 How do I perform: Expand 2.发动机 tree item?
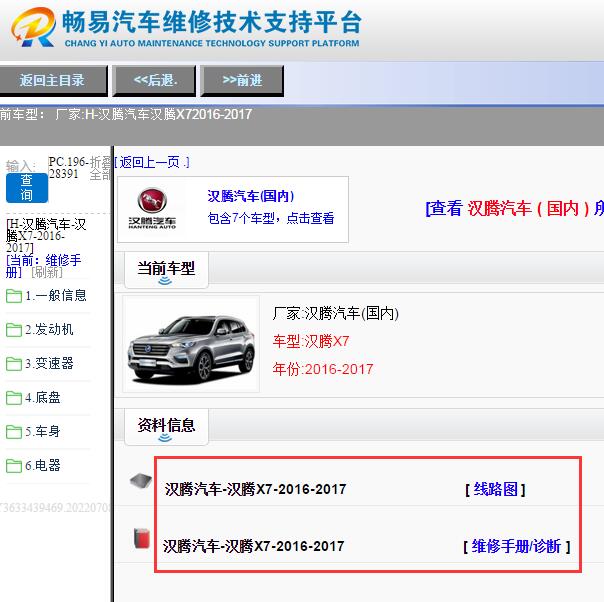[x=49, y=329]
